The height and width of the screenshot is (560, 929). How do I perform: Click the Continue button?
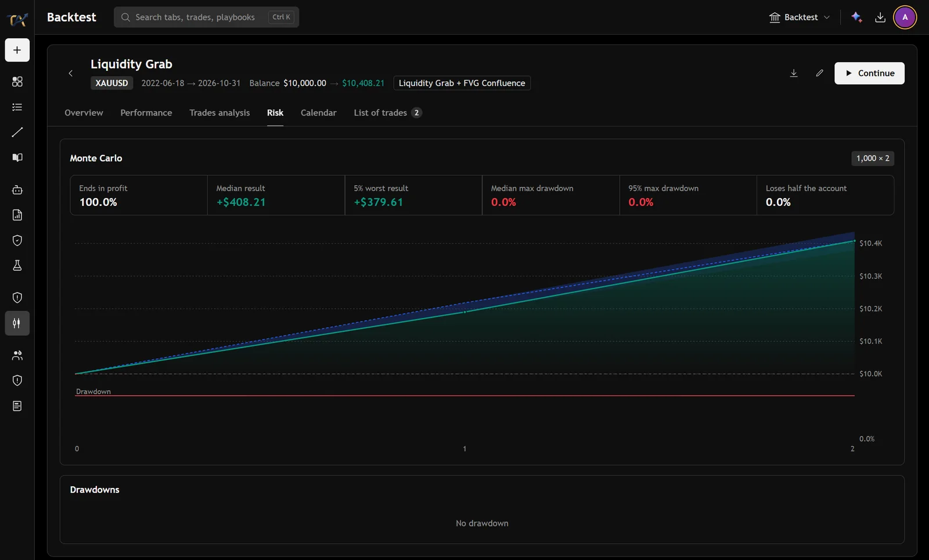point(869,74)
